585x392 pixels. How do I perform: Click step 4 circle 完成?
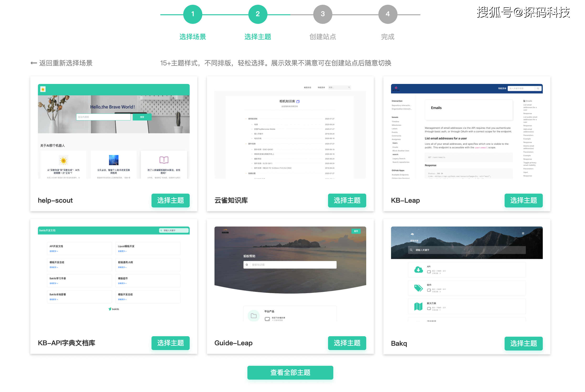click(x=388, y=14)
